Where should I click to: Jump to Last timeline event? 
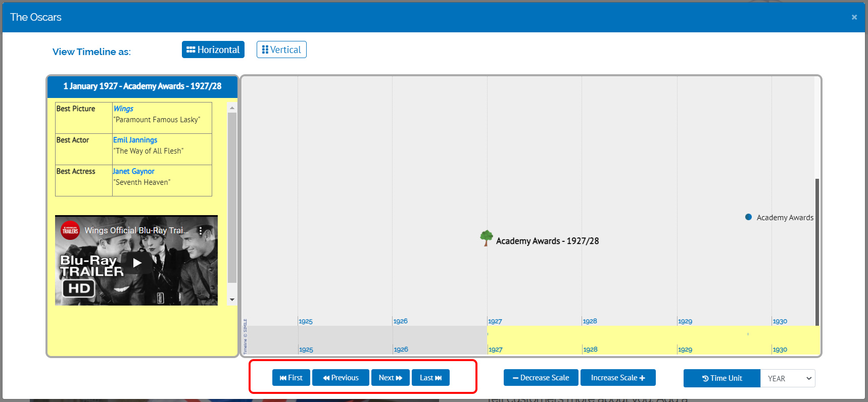430,378
